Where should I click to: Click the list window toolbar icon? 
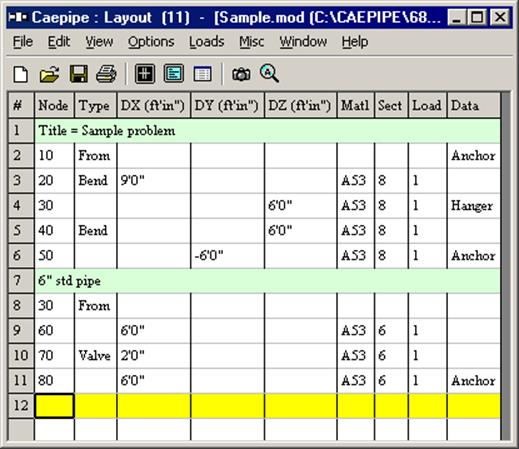[174, 74]
